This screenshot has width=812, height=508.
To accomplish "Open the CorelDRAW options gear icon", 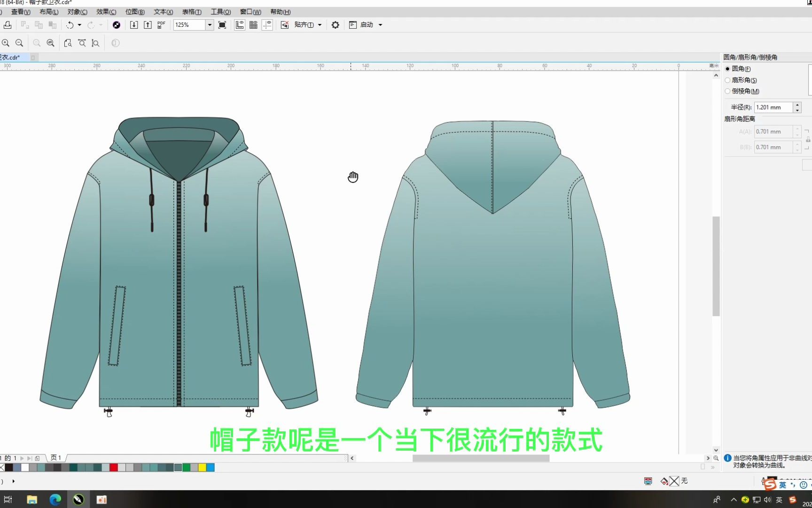I will coord(335,24).
